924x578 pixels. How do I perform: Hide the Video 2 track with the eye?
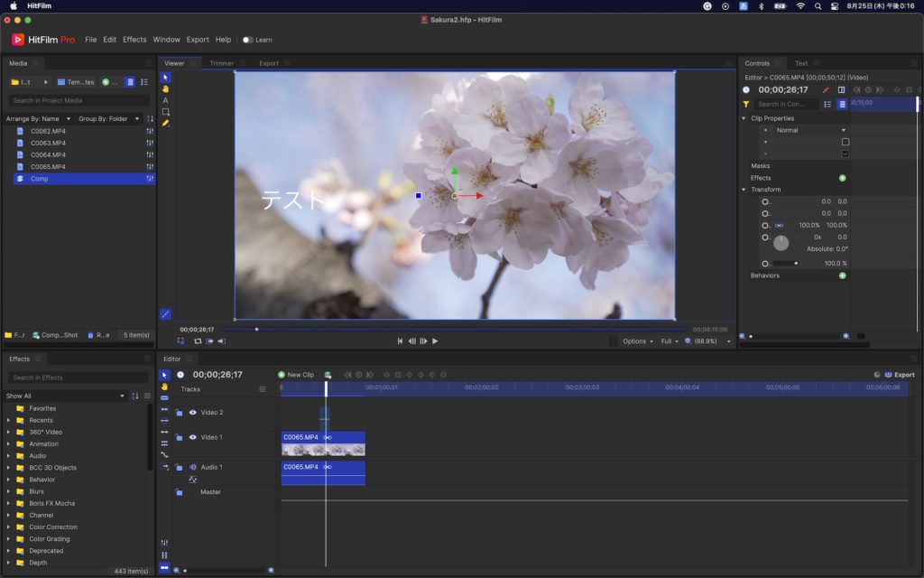[192, 413]
